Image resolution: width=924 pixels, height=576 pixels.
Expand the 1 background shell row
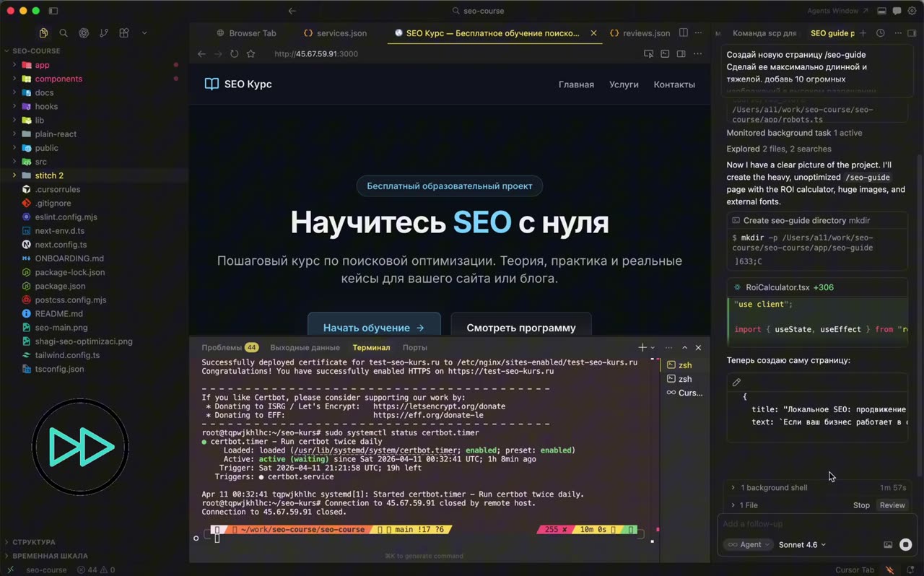[818, 488]
